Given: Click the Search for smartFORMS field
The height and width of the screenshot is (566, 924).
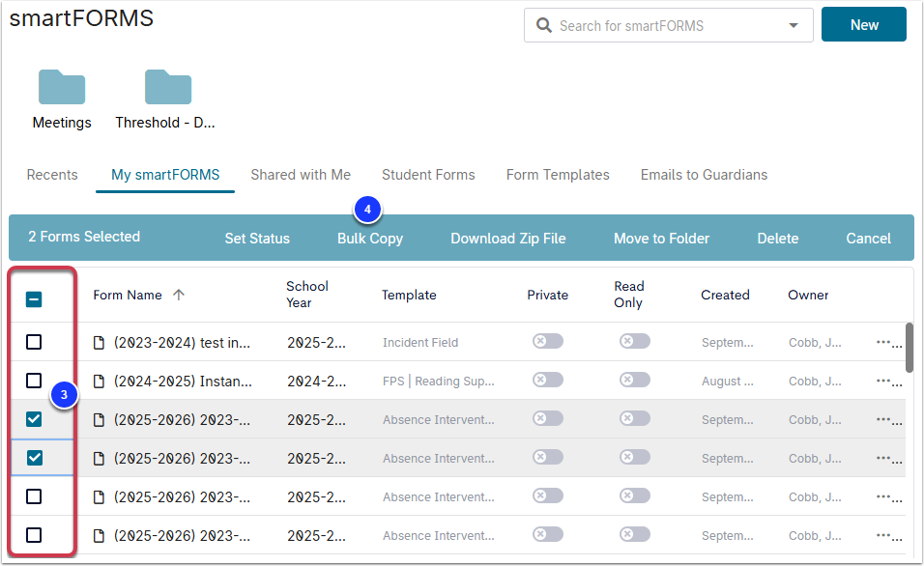Looking at the screenshot, I should [668, 25].
